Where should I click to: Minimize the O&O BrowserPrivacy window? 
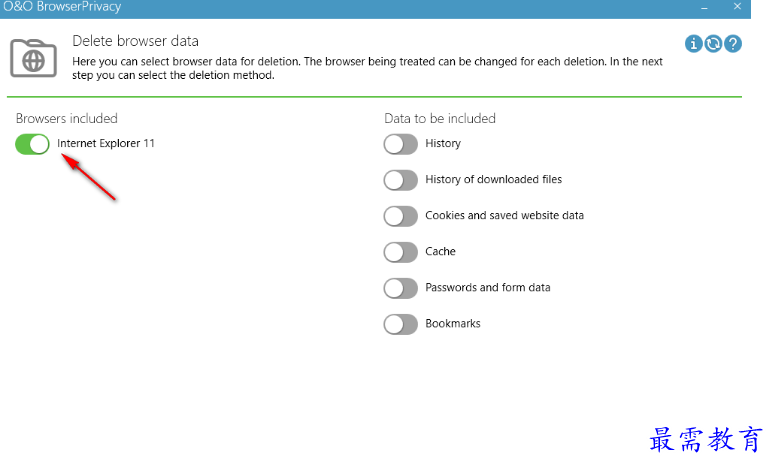(704, 7)
